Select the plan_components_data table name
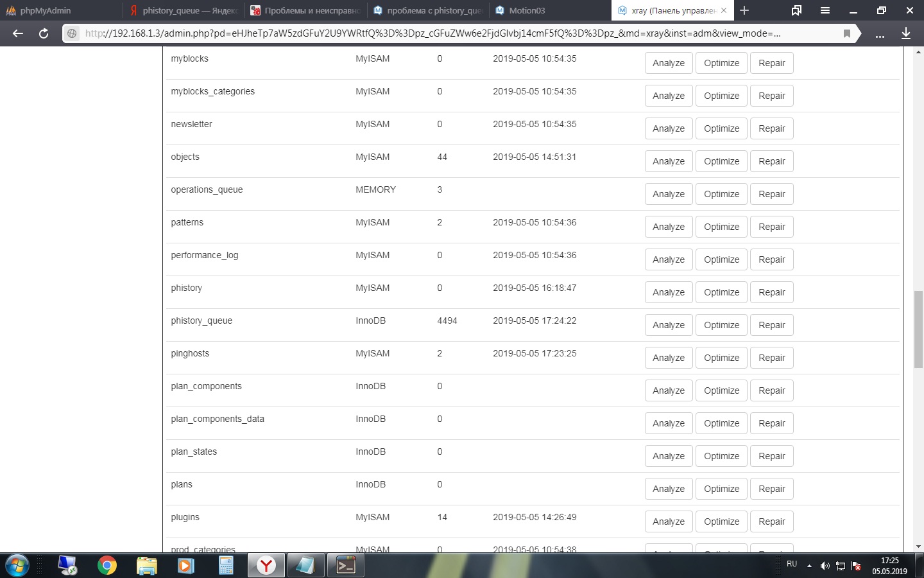Image resolution: width=924 pixels, height=578 pixels. 218,419
